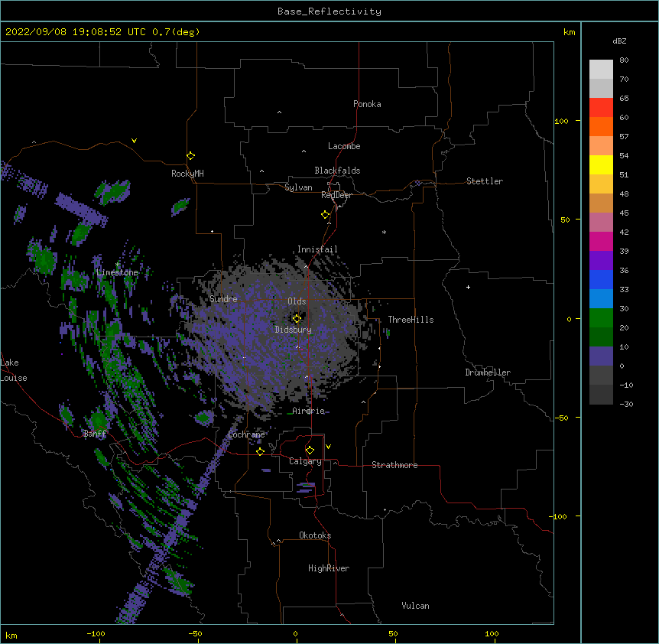
Task: Click the RedDeer city label
Action: [x=336, y=195]
